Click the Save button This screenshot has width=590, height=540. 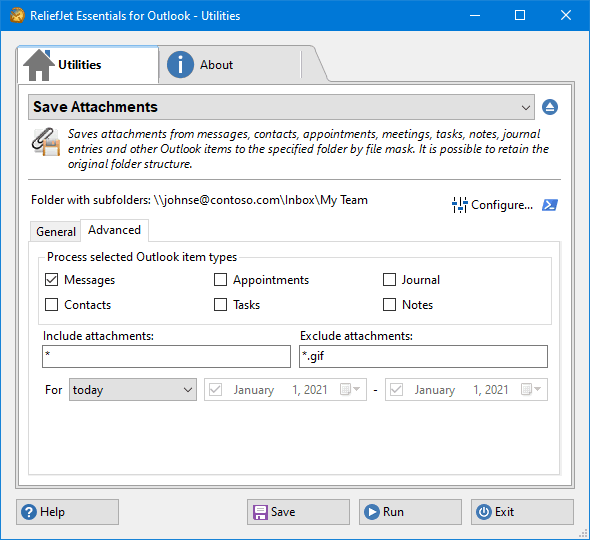pos(298,512)
